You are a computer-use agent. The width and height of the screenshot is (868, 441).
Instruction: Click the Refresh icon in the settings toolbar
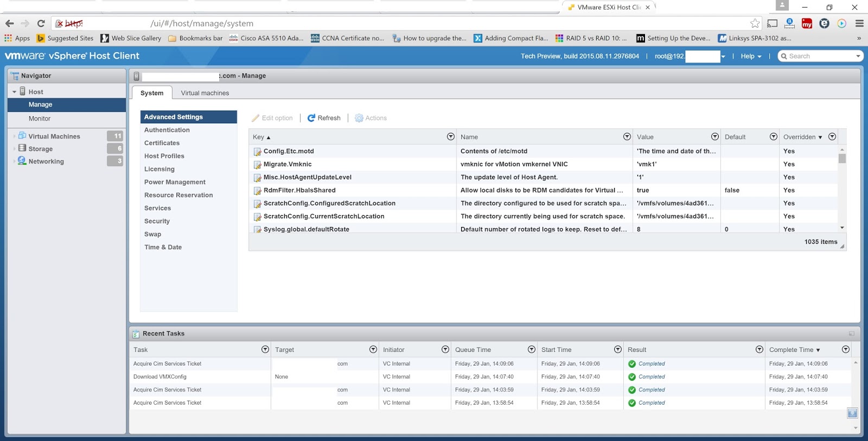point(311,118)
